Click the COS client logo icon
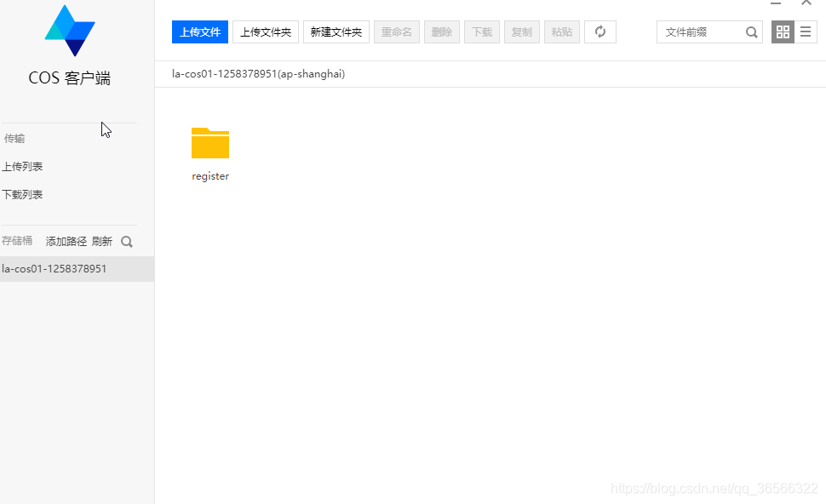 click(70, 31)
